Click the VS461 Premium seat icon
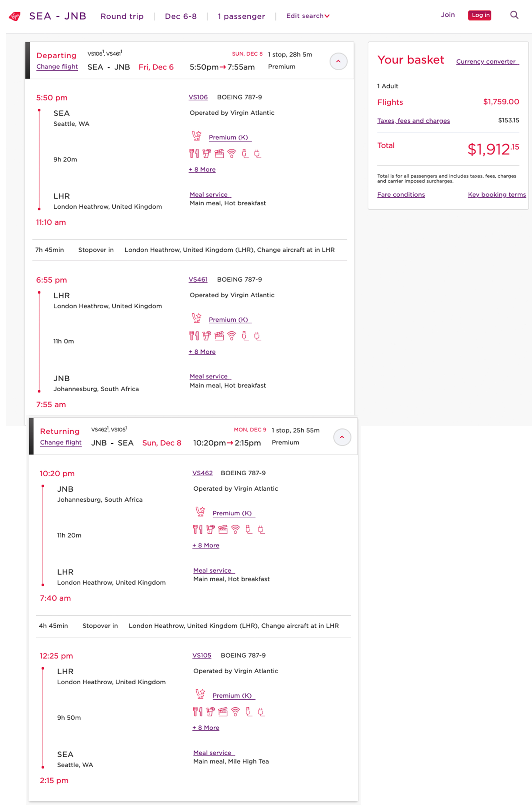Screen dimensions: 532x810 pyautogui.click(x=196, y=318)
